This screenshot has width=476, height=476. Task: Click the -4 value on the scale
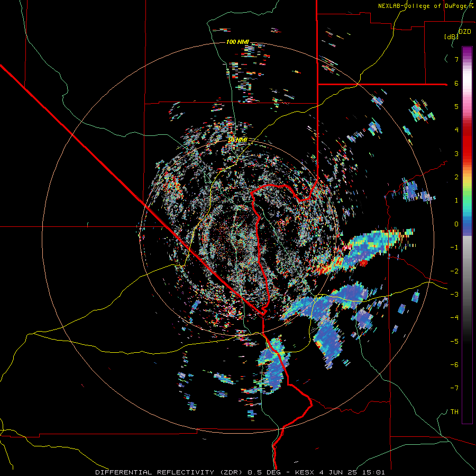click(x=454, y=318)
